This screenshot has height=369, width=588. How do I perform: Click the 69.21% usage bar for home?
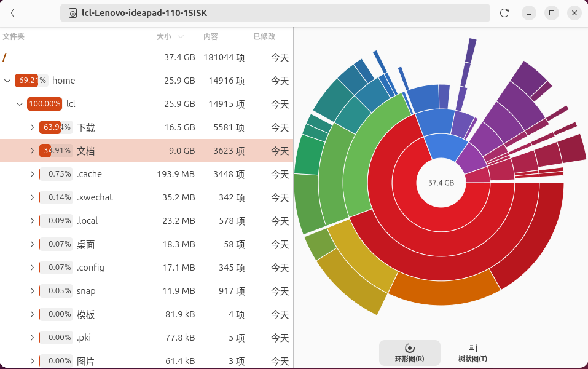pyautogui.click(x=31, y=81)
